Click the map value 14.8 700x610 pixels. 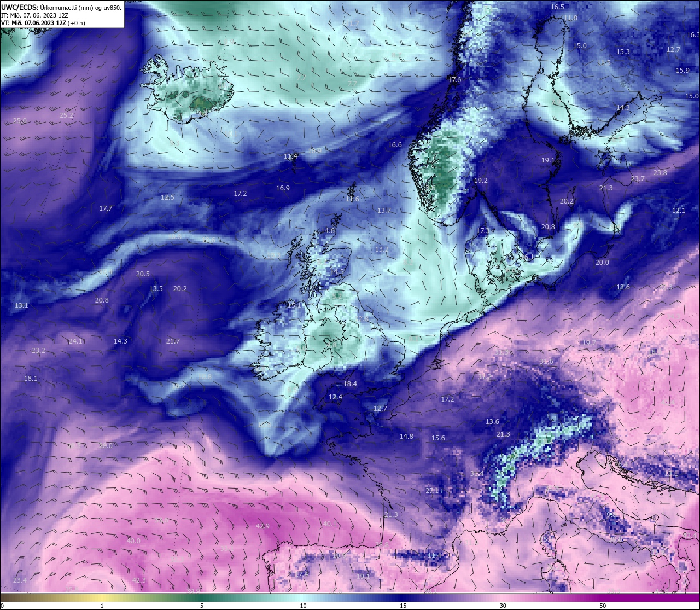(406, 437)
